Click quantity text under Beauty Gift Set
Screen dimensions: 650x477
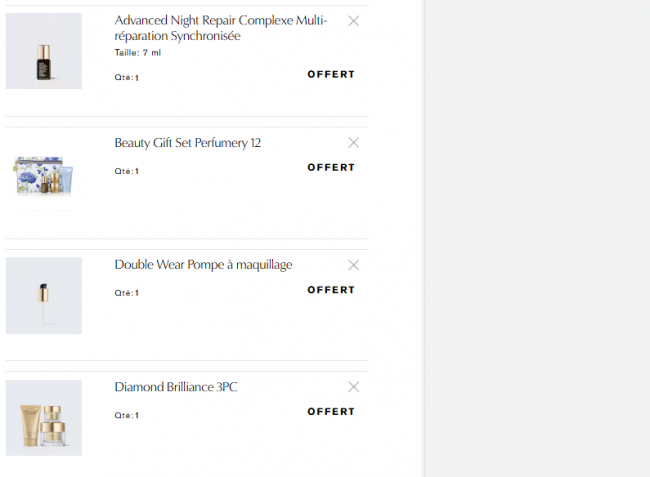tap(127, 171)
